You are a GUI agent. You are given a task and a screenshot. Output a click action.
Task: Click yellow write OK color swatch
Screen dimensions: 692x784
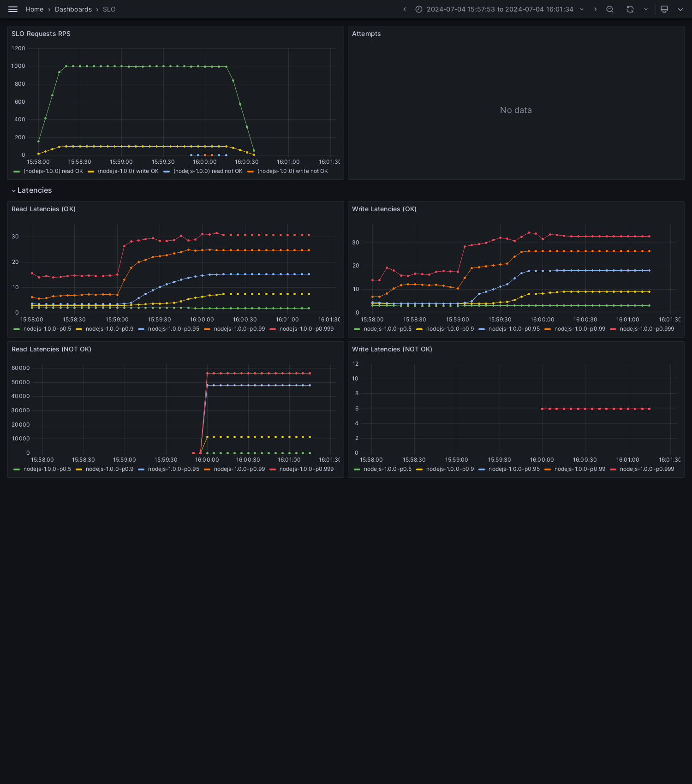coord(91,172)
